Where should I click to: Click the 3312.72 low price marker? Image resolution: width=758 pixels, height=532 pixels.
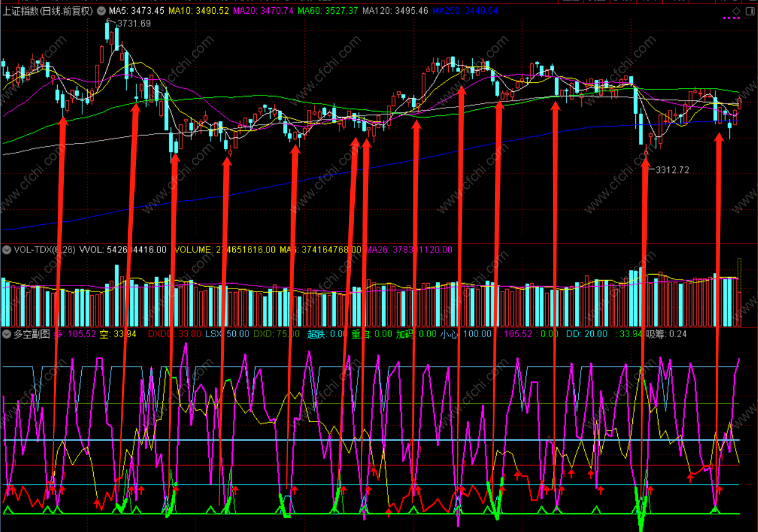[672, 170]
